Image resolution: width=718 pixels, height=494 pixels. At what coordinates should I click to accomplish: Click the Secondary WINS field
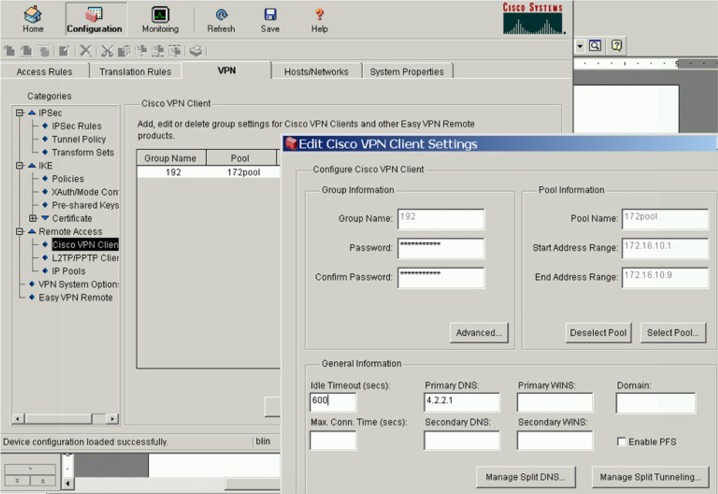(x=555, y=440)
